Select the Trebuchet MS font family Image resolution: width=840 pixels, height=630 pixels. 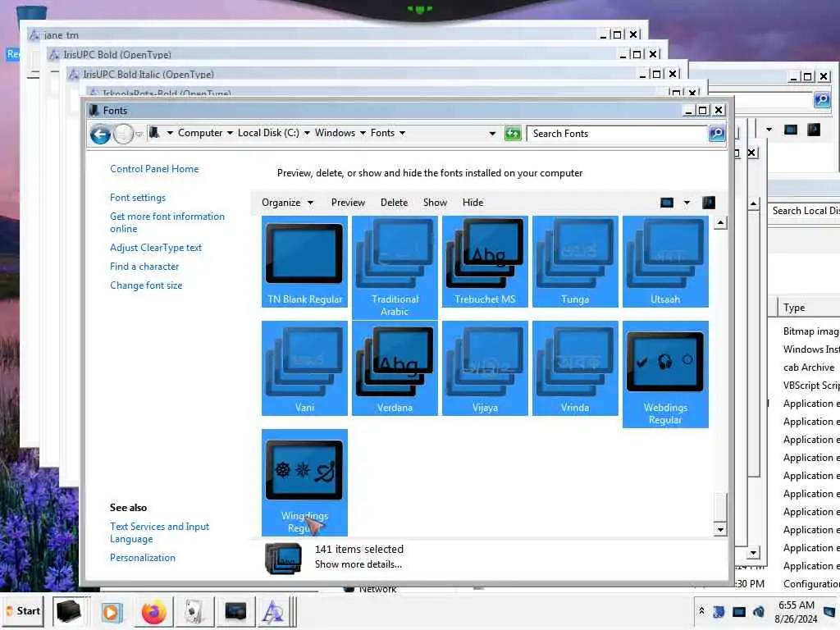(485, 262)
